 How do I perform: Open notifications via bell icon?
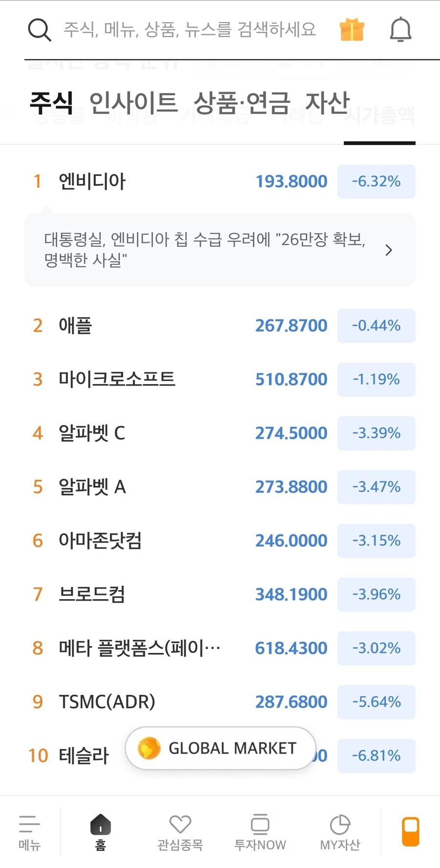[x=400, y=29]
